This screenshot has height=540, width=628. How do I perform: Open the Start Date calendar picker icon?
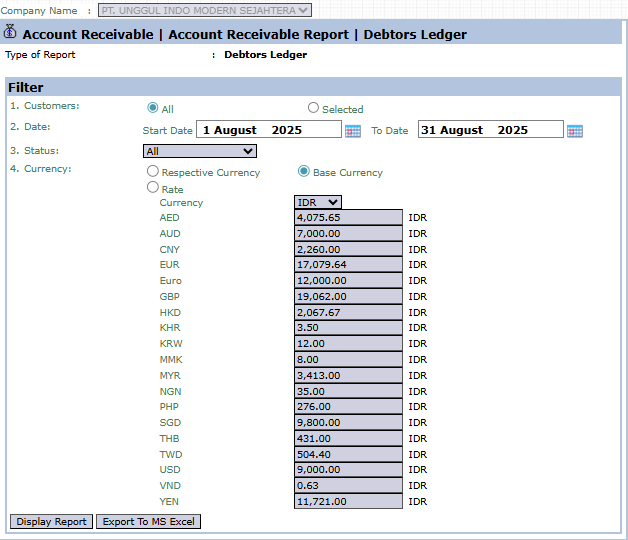click(352, 130)
